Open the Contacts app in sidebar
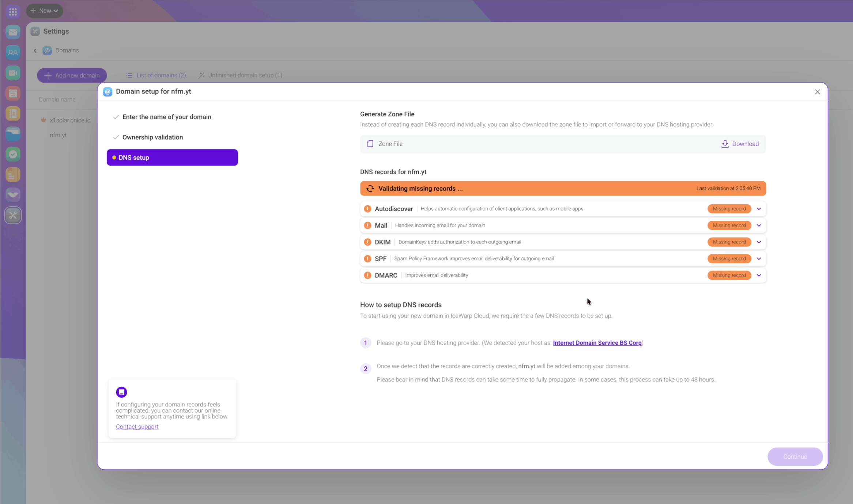 coord(13,53)
